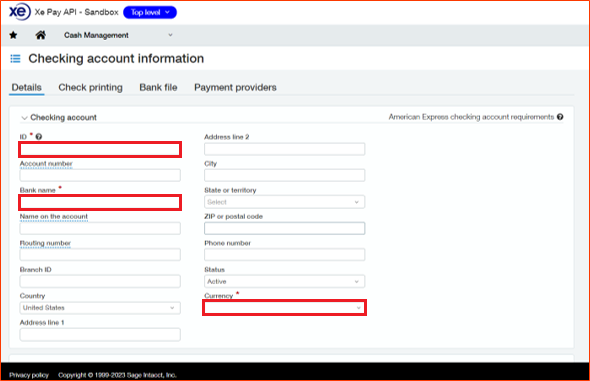Click the Branch ID field
This screenshot has height=381, width=590.
[100, 281]
